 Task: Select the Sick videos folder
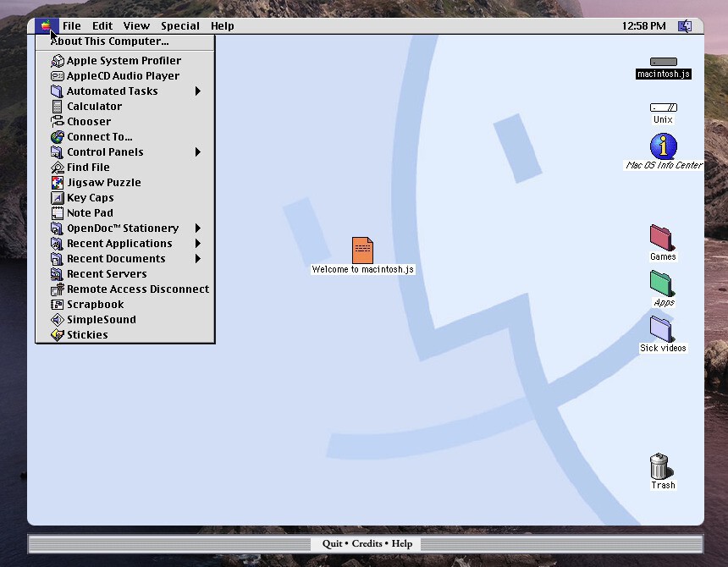662,329
